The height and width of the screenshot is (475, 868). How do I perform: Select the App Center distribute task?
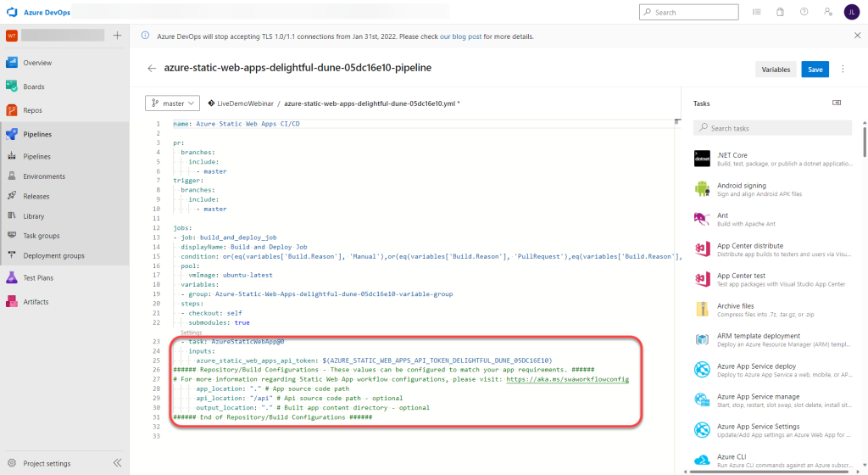pos(773,249)
